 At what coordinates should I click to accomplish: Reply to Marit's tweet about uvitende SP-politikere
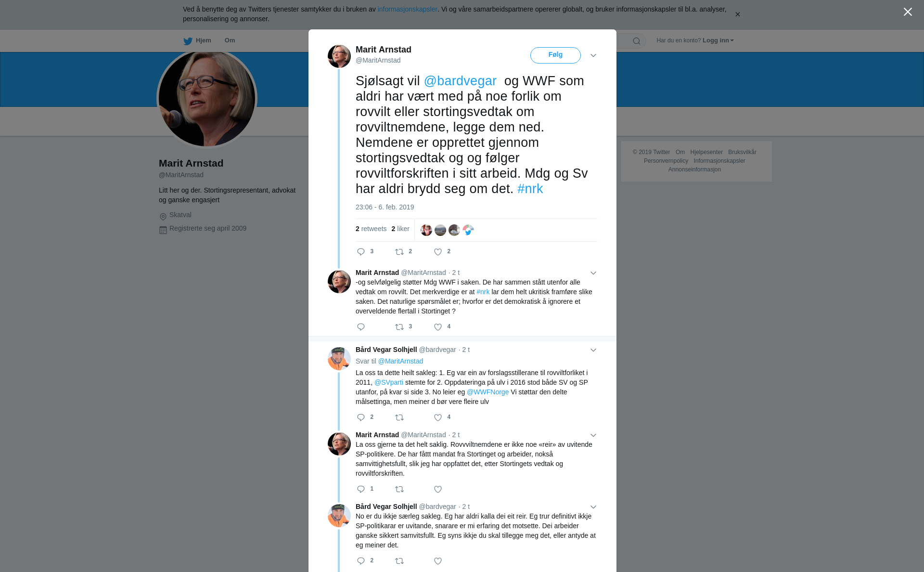361,489
